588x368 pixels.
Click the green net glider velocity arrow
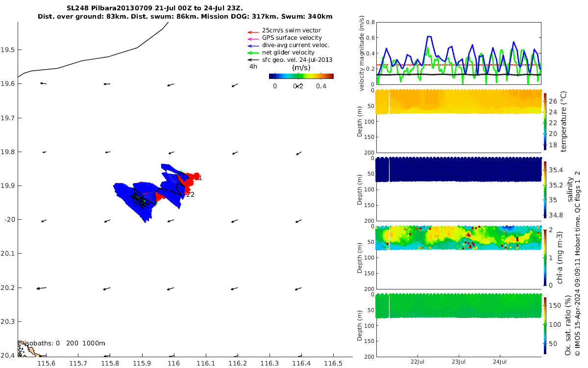click(x=253, y=53)
